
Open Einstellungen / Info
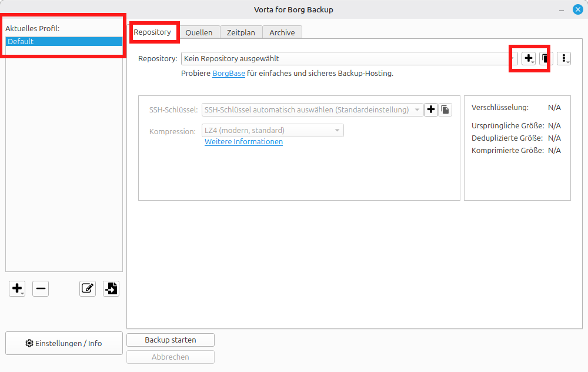64,343
